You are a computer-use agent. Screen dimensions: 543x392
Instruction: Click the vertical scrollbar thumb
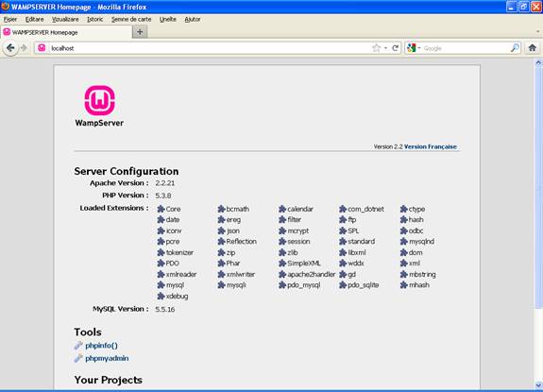point(538,187)
